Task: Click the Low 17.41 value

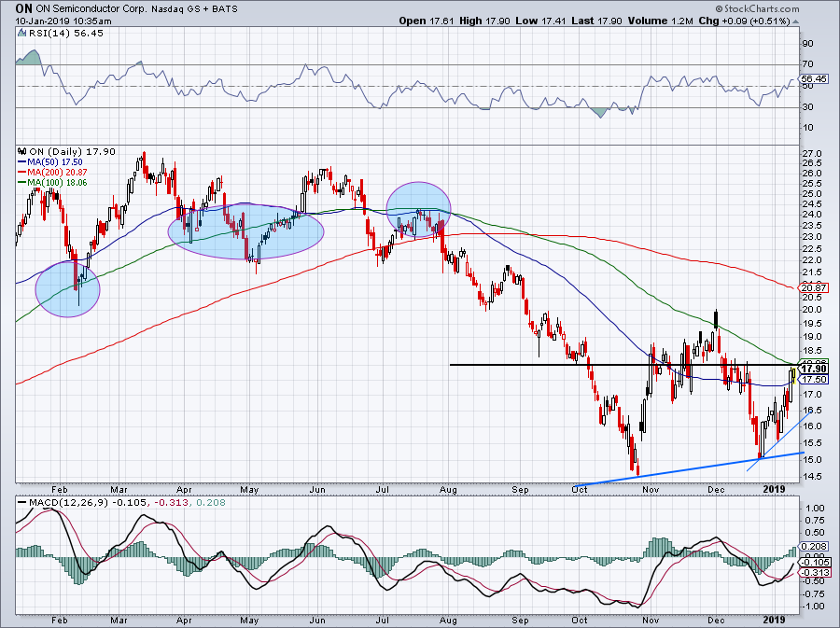Action: 540,21
